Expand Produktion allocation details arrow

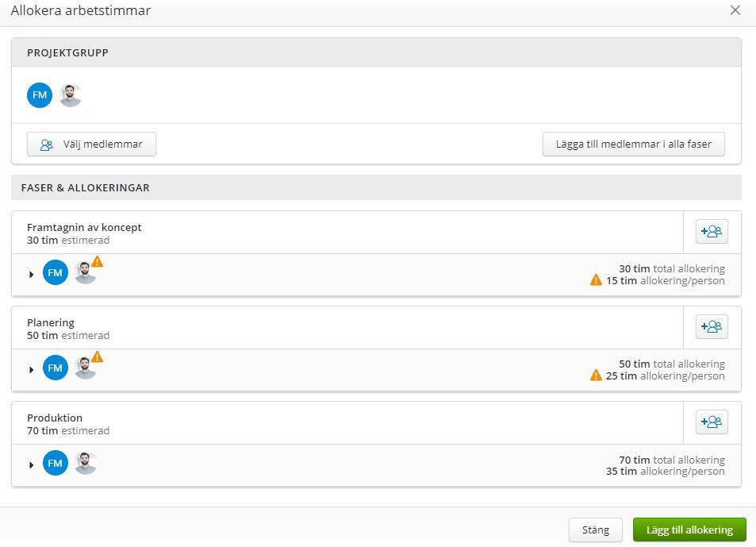32,465
